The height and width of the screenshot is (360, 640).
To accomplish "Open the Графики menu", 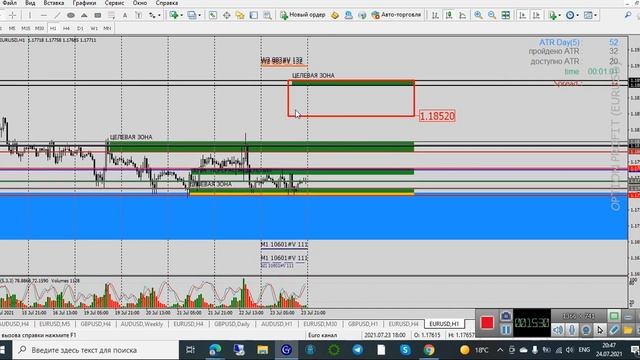I will (x=84, y=3).
